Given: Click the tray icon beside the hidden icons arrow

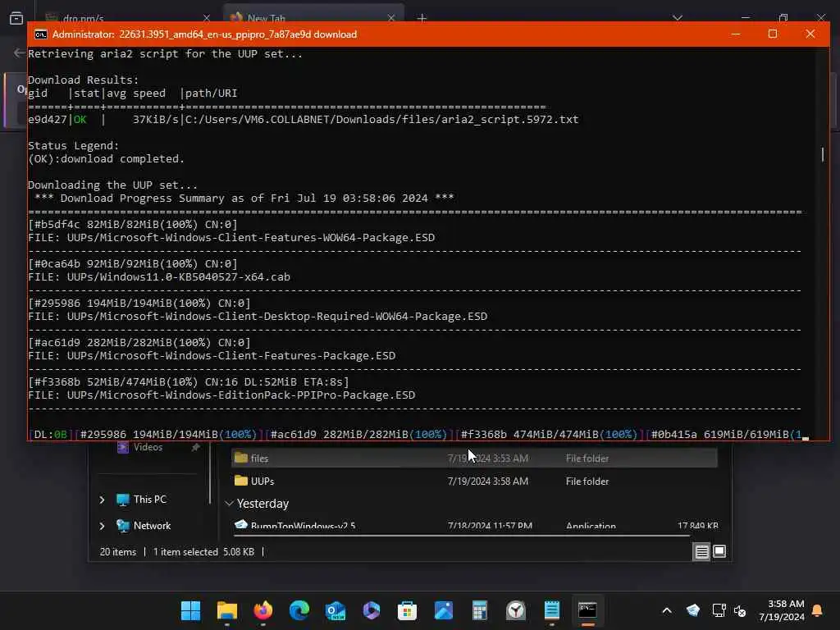Looking at the screenshot, I should [692, 610].
